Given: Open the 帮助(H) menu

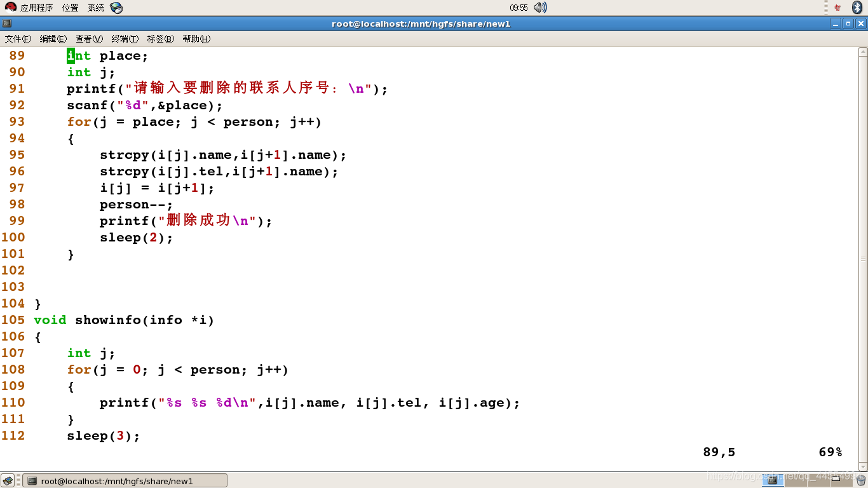Looking at the screenshot, I should click(x=196, y=39).
